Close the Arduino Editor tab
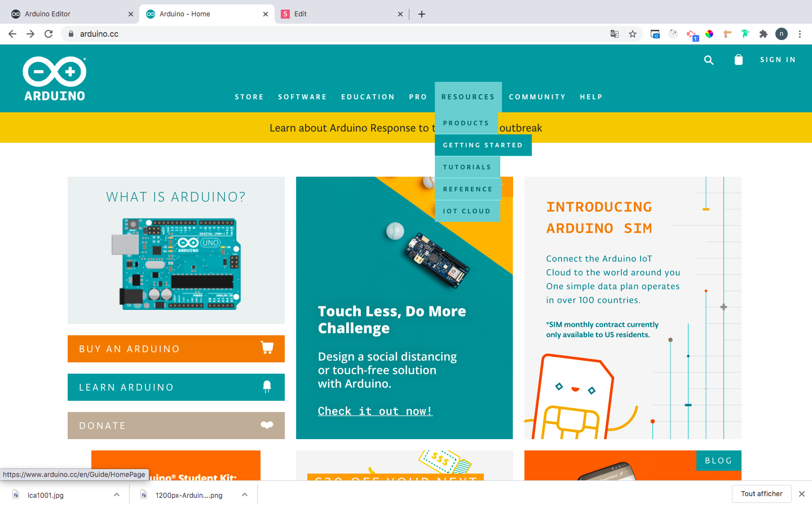812x508 pixels. coord(131,14)
